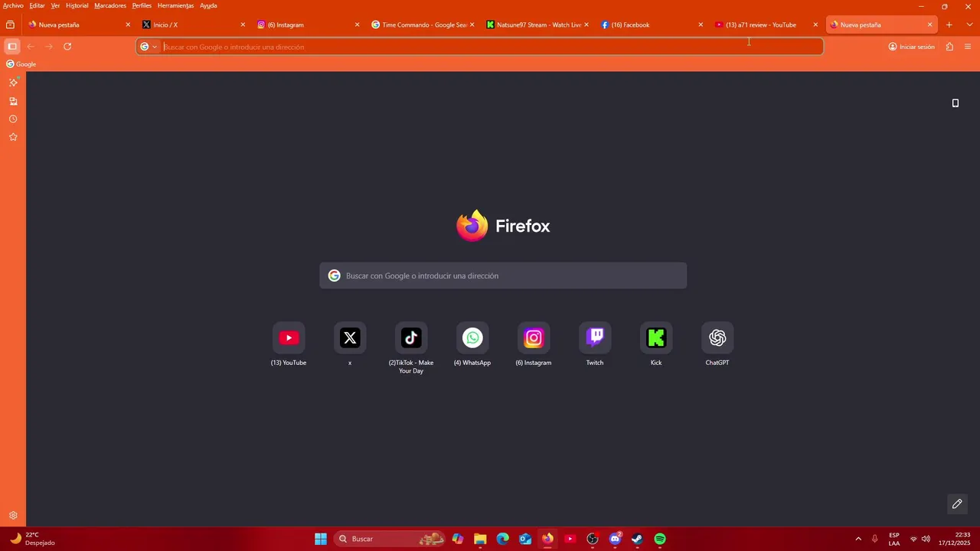Viewport: 980px width, 551px height.
Task: Show hidden system tray icons chevron
Action: [858, 539]
